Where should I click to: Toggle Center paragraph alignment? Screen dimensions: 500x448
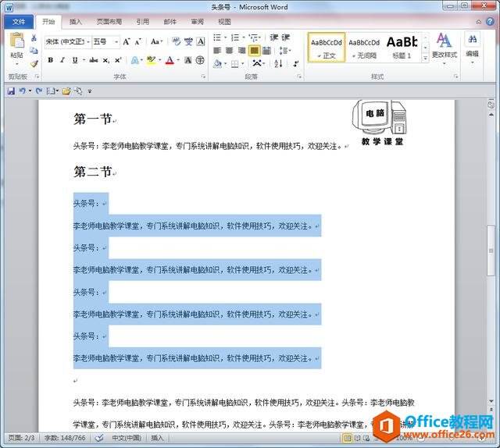coord(229,51)
